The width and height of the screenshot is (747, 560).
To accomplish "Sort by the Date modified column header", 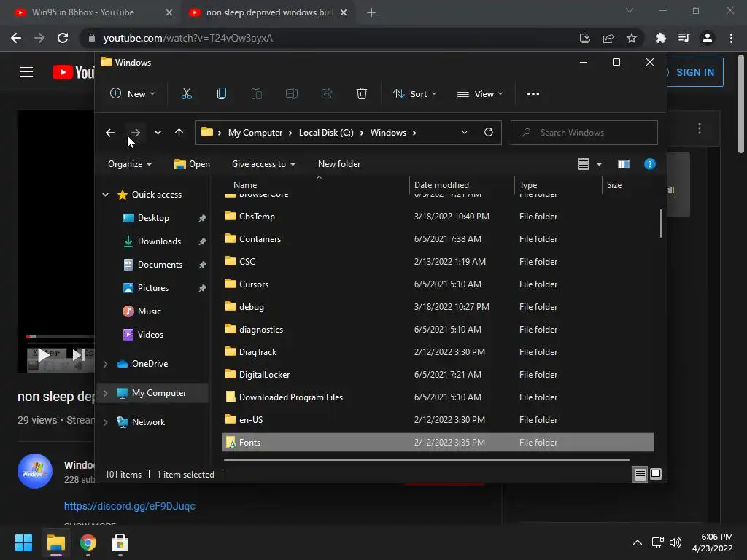I will 441,184.
